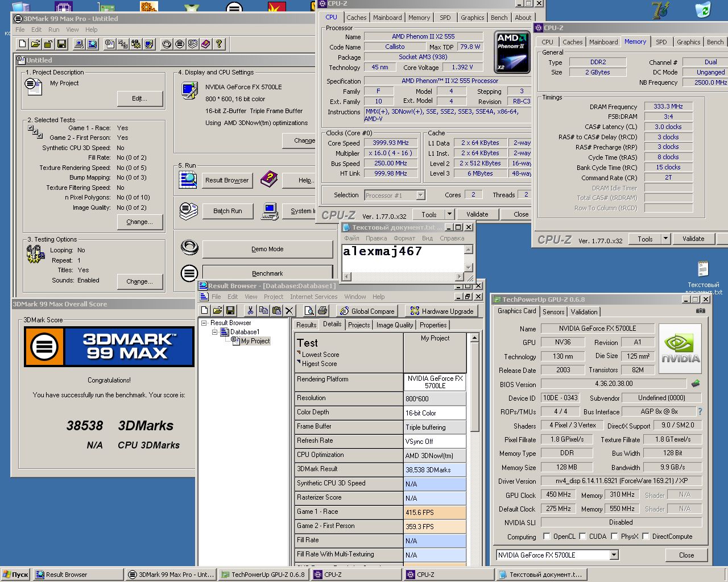
Task: Open File menu in 3DMark 99 Max
Action: point(20,30)
